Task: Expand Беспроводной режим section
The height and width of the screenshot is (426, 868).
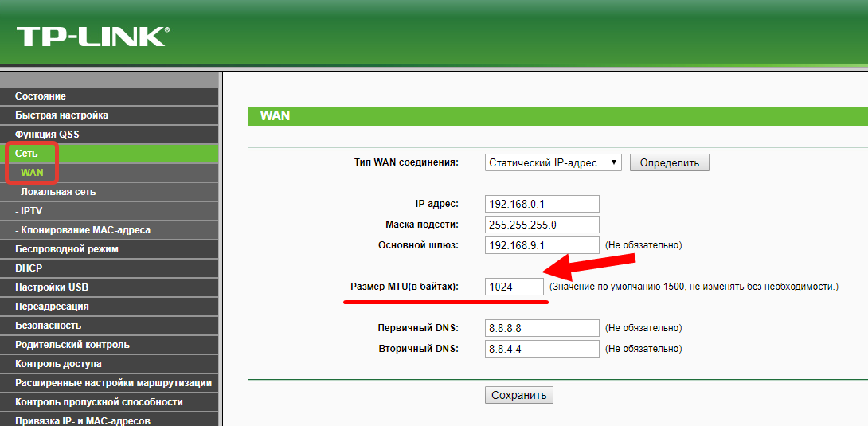Action: 67,249
